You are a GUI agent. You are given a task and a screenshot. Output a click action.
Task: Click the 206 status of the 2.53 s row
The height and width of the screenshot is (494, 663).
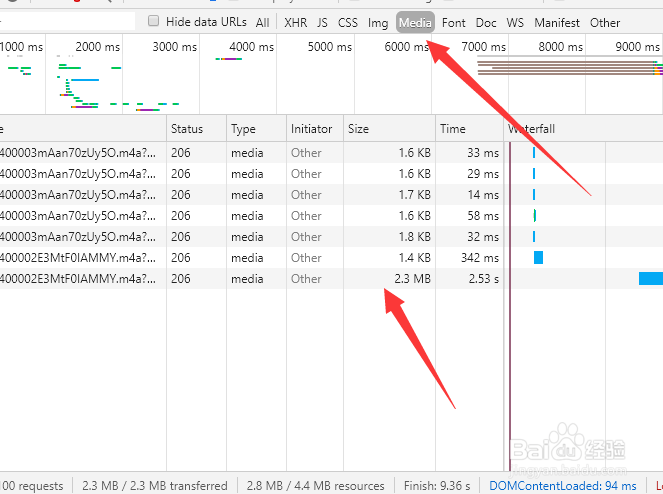point(181,279)
